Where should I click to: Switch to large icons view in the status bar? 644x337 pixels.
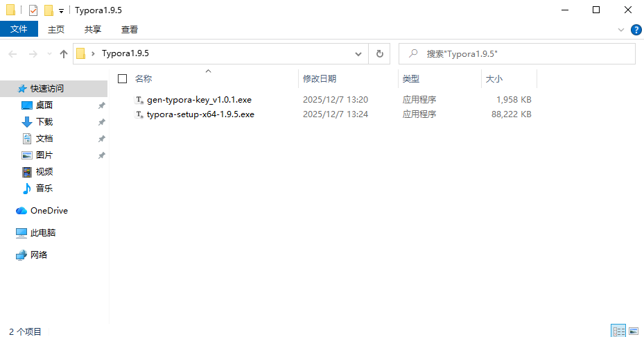[x=634, y=331]
